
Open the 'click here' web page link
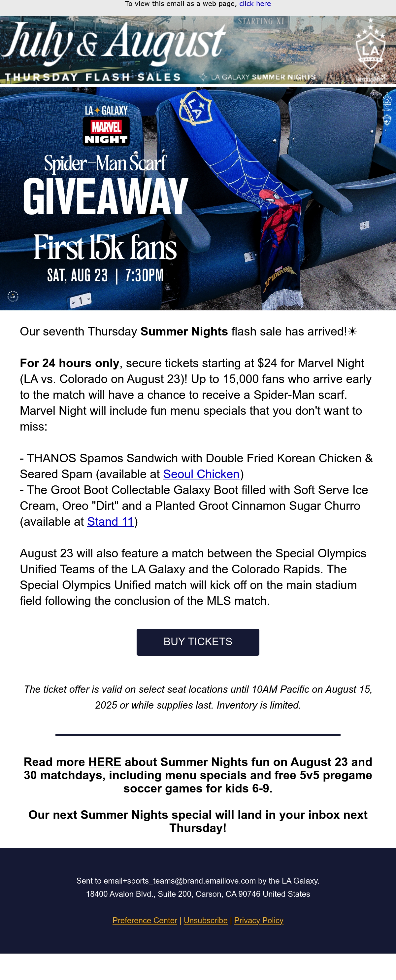pos(255,4)
